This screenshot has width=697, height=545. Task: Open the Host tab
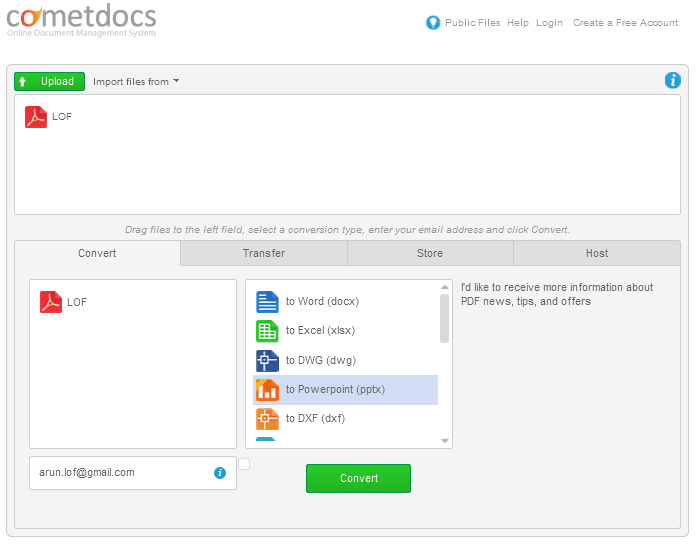click(x=597, y=253)
